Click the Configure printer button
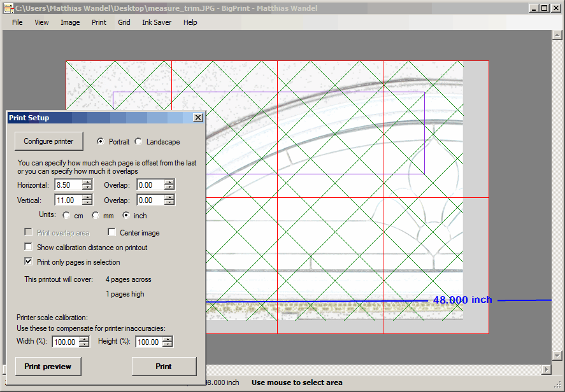 pos(48,141)
